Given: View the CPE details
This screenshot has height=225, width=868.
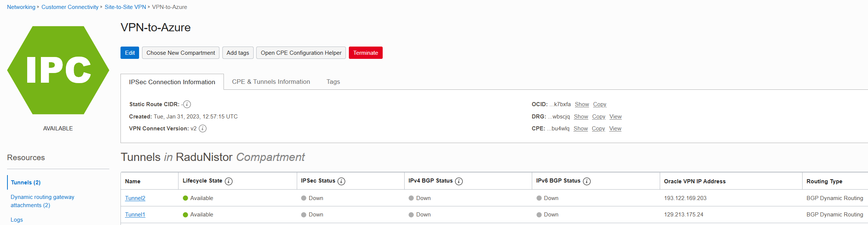Looking at the screenshot, I should [615, 129].
